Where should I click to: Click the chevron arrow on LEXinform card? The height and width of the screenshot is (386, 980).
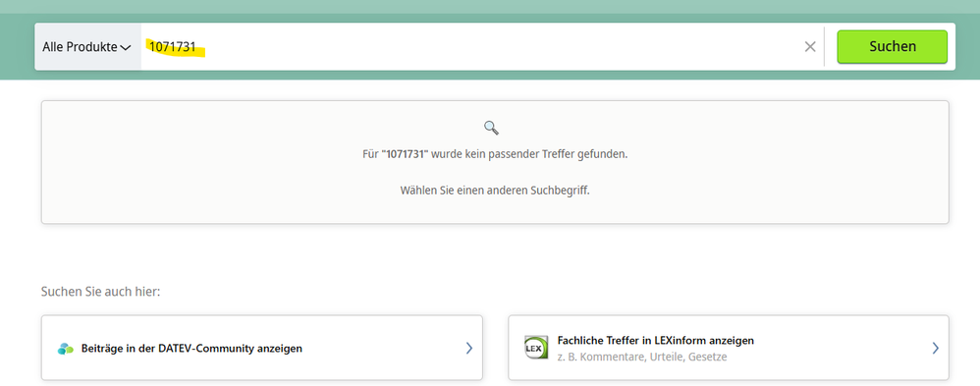coord(935,349)
